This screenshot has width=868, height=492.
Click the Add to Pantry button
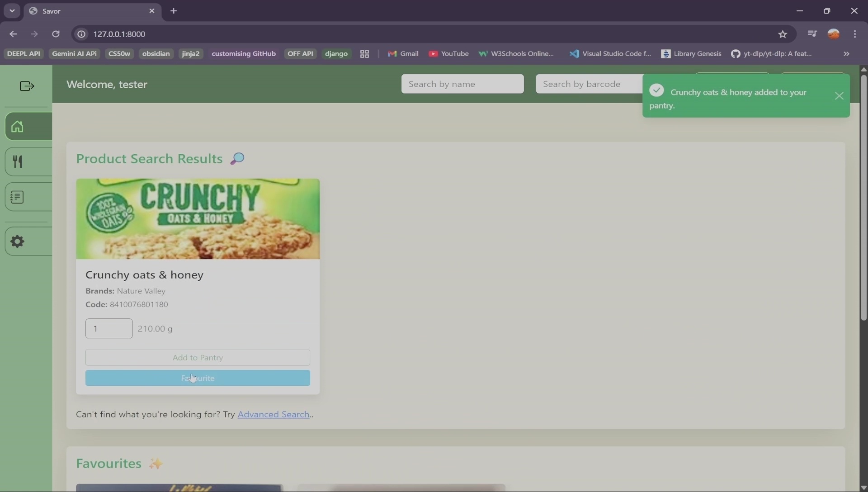coord(198,357)
